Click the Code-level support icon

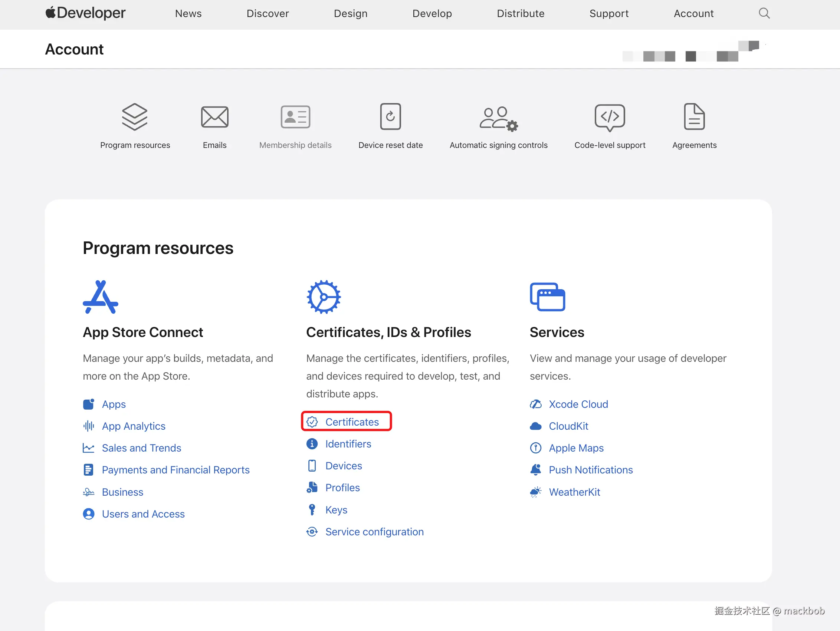[x=610, y=118]
